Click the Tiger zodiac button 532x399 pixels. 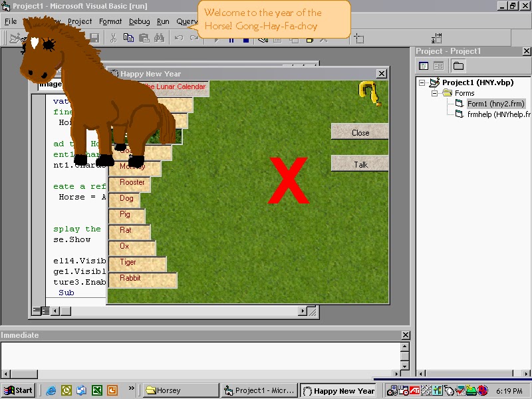(x=138, y=264)
